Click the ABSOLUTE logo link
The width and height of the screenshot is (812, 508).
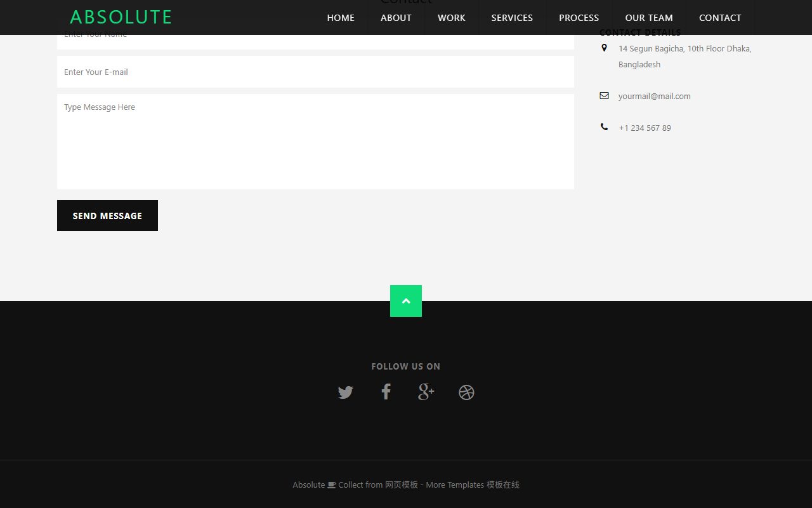121,17
